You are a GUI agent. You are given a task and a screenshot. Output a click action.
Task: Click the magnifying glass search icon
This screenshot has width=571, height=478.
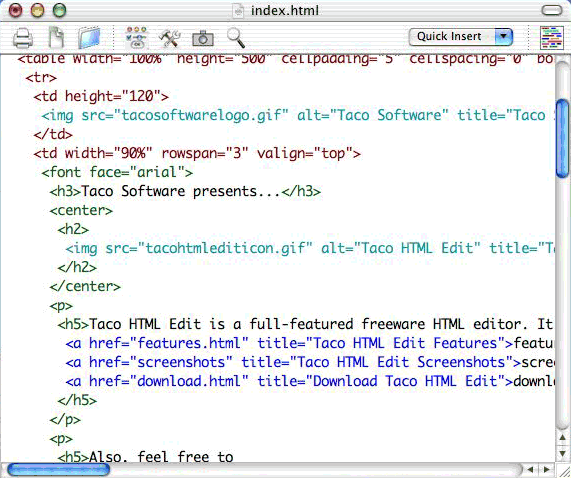(236, 38)
